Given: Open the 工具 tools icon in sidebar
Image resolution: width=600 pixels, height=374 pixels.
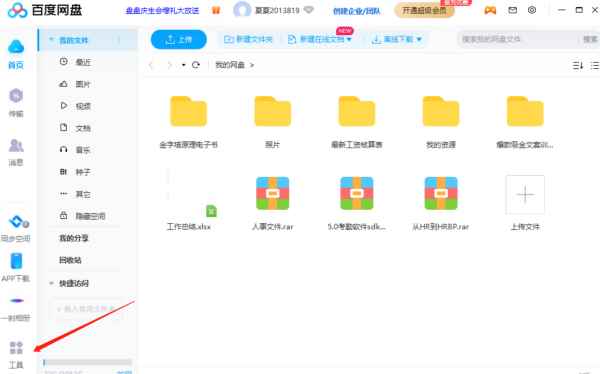Looking at the screenshot, I should 16,348.
